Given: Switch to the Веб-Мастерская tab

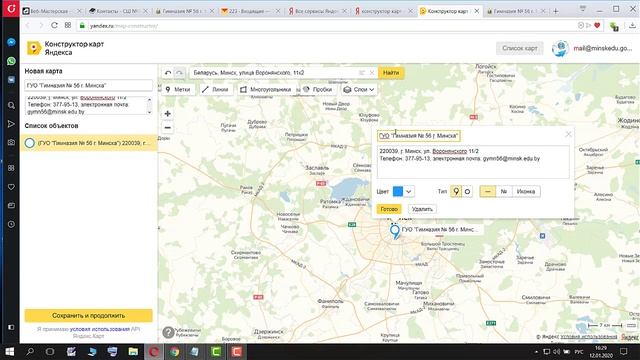Looking at the screenshot, I should [52, 11].
